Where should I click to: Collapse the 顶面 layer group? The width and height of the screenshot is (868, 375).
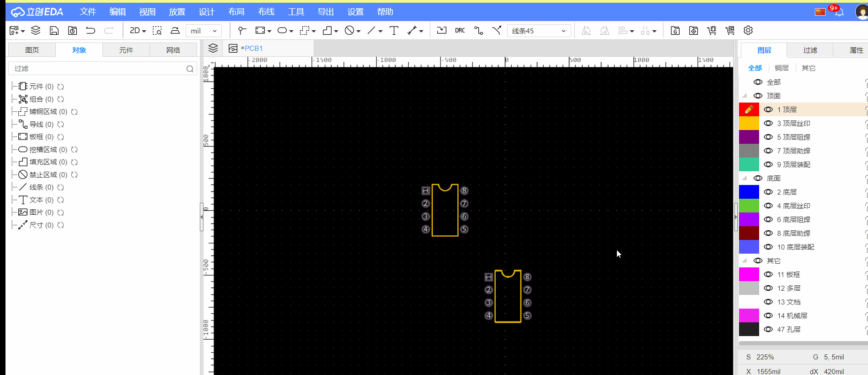(745, 96)
